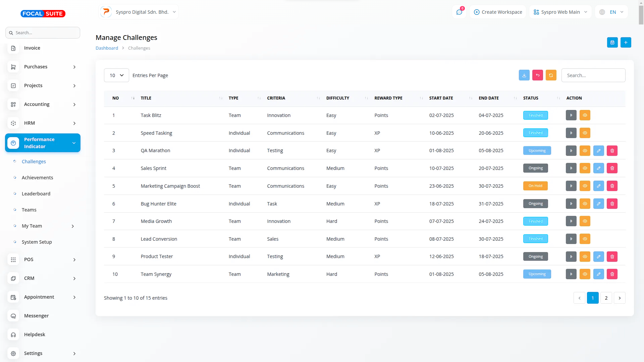Click the orange refresh icon in table toolbar
Viewport: 644px width, 362px height.
tap(551, 75)
